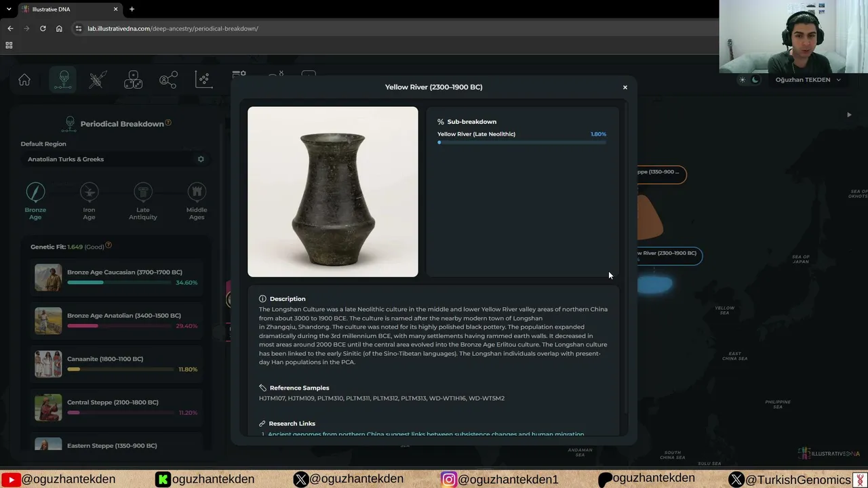
Task: Switch to dark theme moon icon
Action: pos(755,80)
